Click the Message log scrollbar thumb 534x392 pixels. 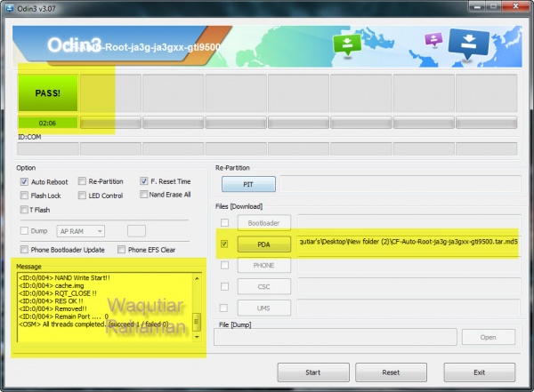coord(197,322)
